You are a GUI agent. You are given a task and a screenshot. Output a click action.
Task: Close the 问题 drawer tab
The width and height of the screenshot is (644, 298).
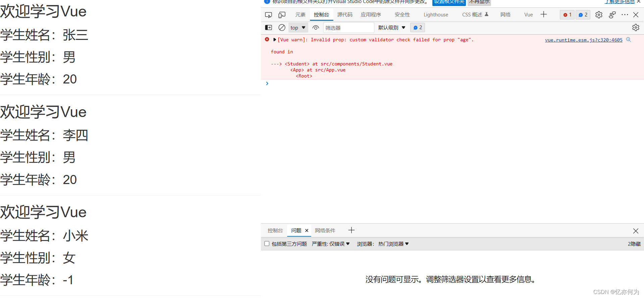[x=307, y=231]
